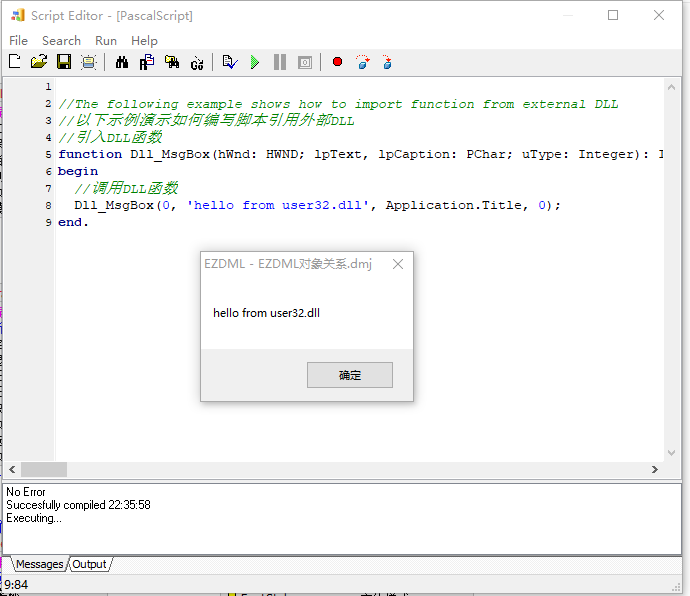
Task: Run the script with green play
Action: point(255,62)
